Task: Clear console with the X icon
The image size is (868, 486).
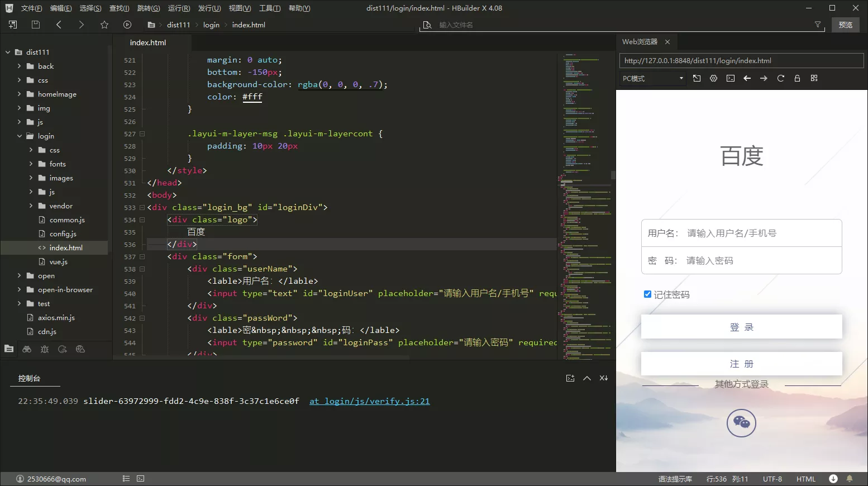Action: pos(604,378)
